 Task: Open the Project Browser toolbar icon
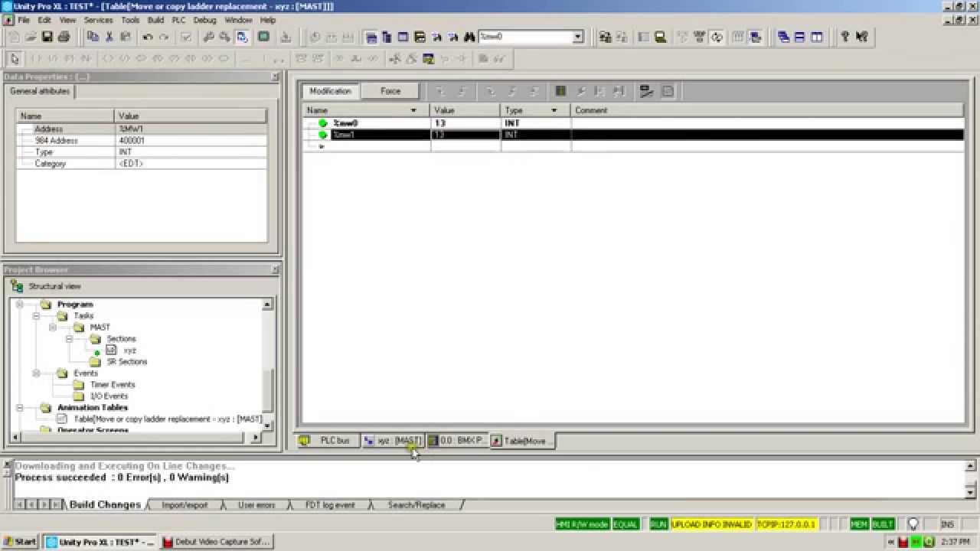coord(371,37)
